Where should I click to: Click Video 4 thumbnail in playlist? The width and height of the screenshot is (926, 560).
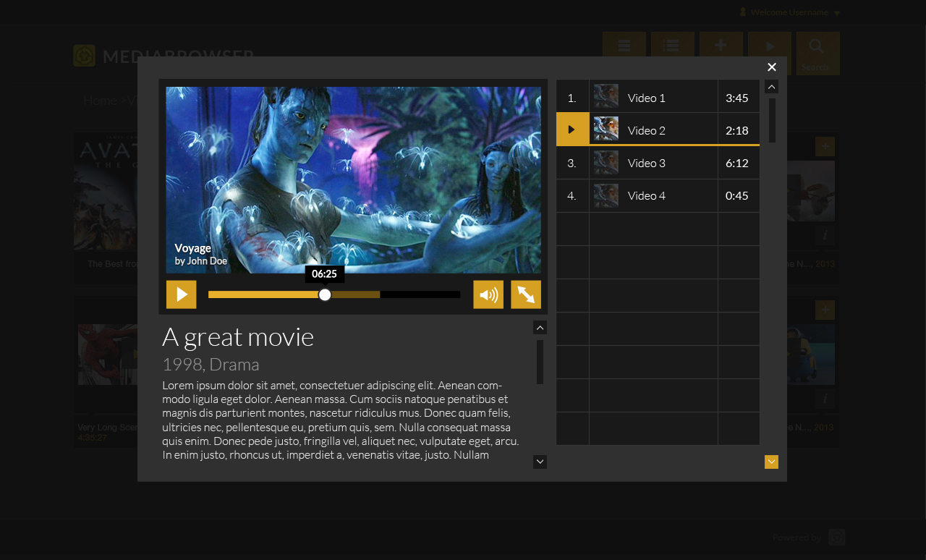point(606,196)
